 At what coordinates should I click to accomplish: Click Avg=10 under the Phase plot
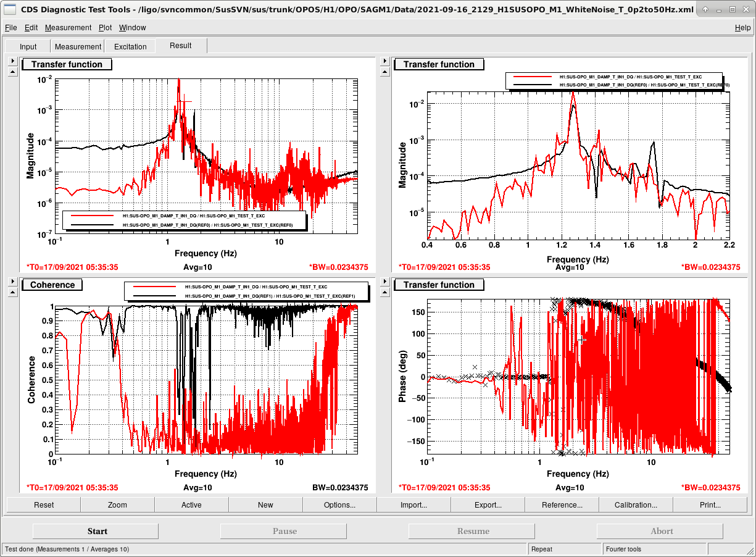570,488
